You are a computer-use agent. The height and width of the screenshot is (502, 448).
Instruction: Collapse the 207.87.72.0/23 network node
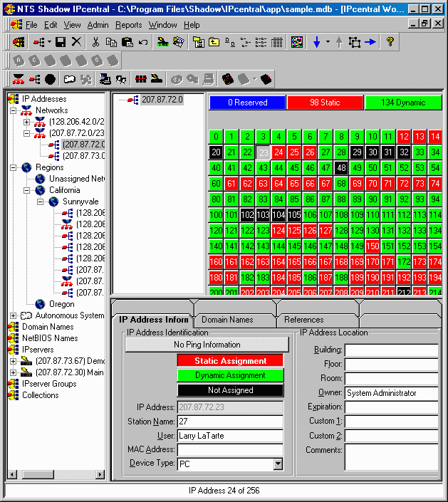pos(26,133)
